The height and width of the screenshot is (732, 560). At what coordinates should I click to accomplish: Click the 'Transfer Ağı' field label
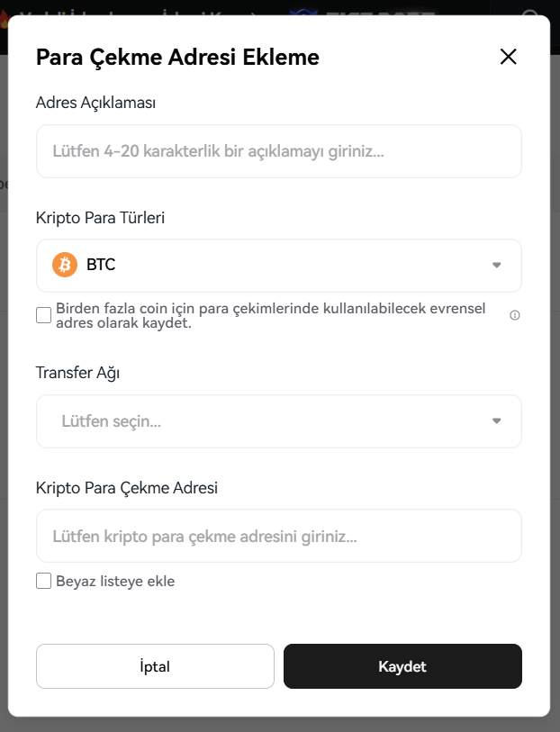(x=77, y=373)
